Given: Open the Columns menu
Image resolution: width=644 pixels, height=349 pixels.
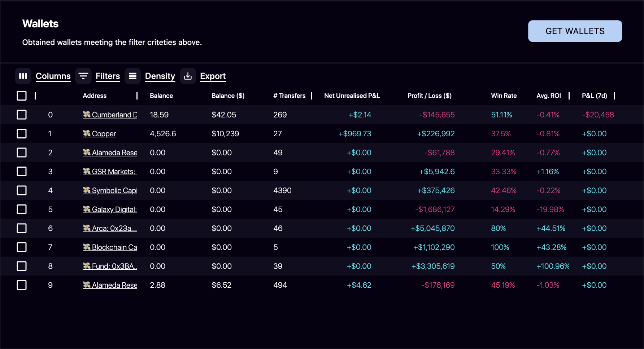Looking at the screenshot, I should pyautogui.click(x=53, y=76).
